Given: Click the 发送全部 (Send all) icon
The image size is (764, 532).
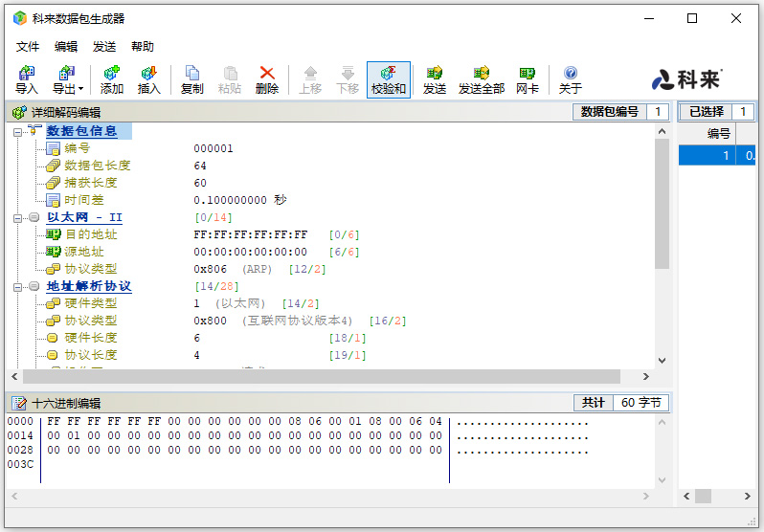Looking at the screenshot, I should [482, 80].
